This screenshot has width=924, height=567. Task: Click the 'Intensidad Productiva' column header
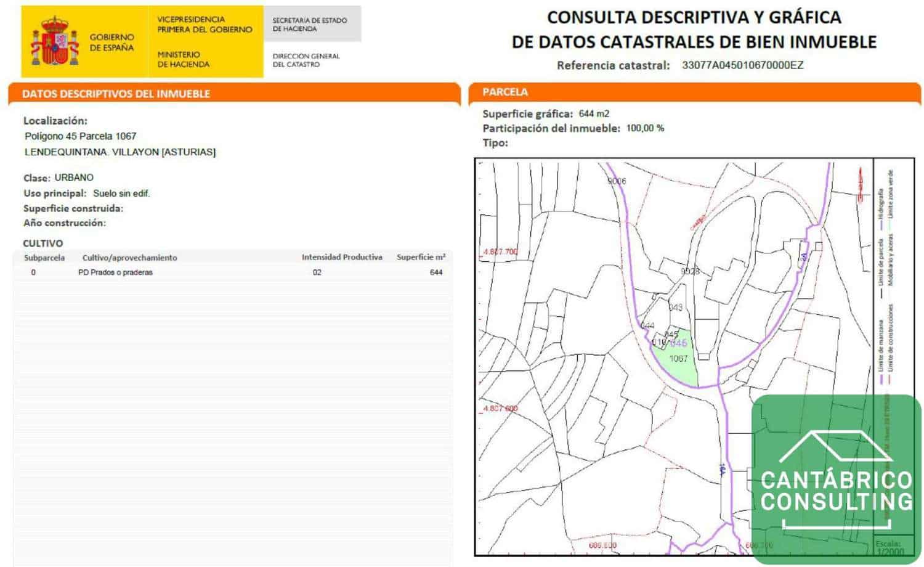[341, 257]
